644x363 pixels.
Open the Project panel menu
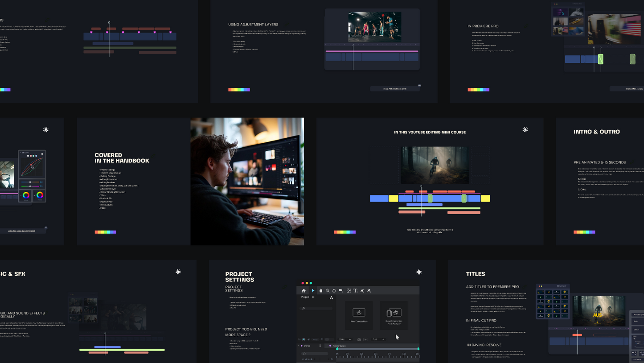(x=313, y=297)
